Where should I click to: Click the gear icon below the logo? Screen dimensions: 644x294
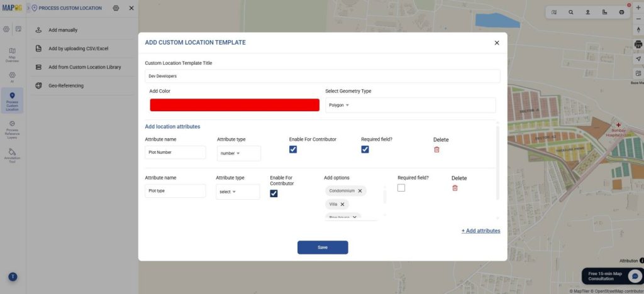click(6, 29)
